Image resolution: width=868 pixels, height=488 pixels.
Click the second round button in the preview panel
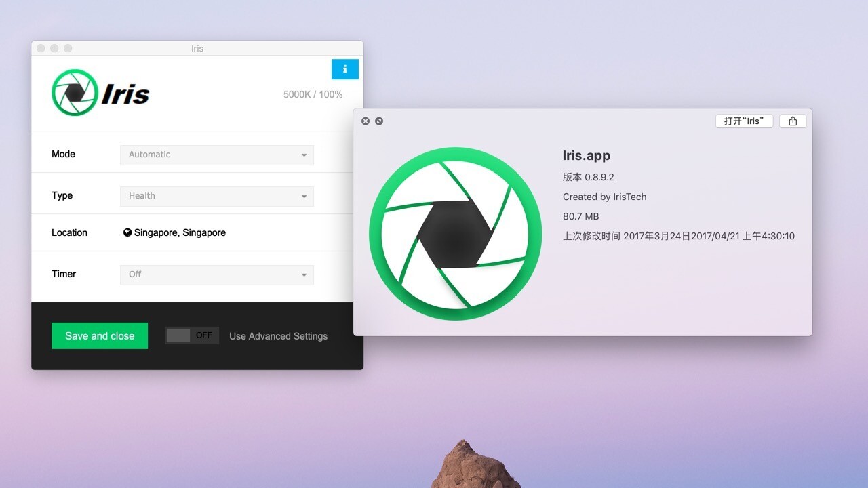(379, 121)
